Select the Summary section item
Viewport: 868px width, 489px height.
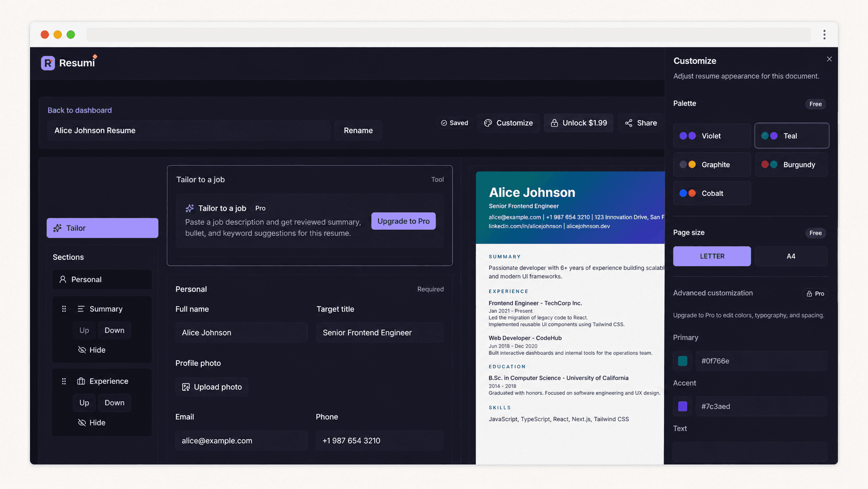click(x=106, y=309)
